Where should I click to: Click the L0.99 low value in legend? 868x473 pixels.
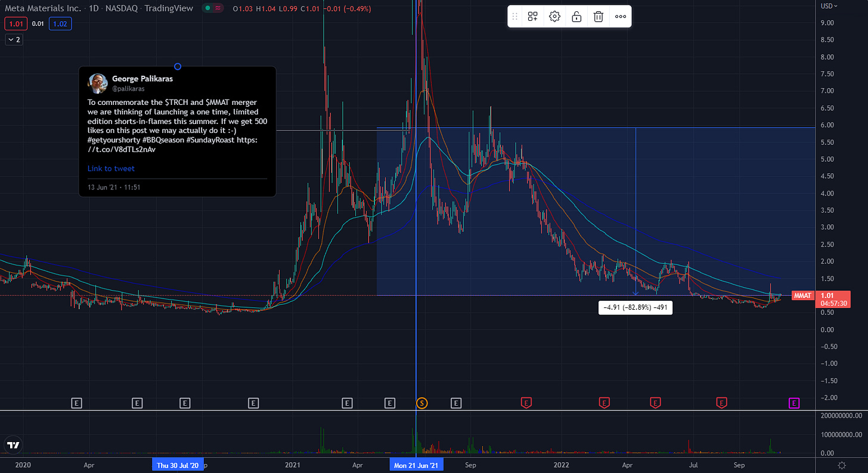287,8
